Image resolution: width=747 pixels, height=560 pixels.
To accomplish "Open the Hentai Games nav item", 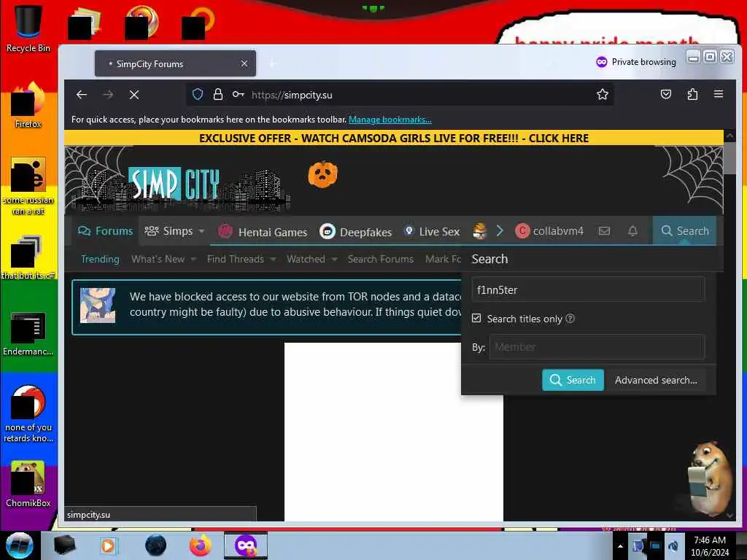I will (x=263, y=232).
